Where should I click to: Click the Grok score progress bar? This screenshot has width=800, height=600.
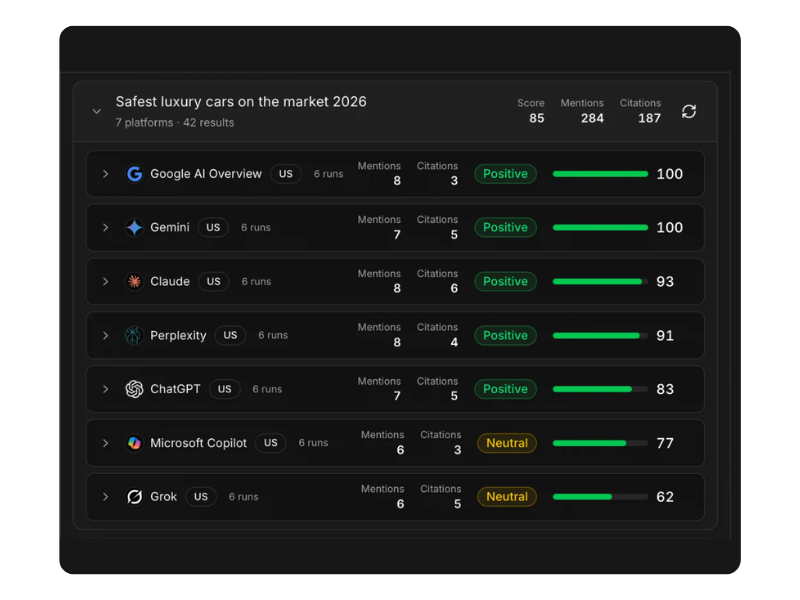pyautogui.click(x=601, y=496)
